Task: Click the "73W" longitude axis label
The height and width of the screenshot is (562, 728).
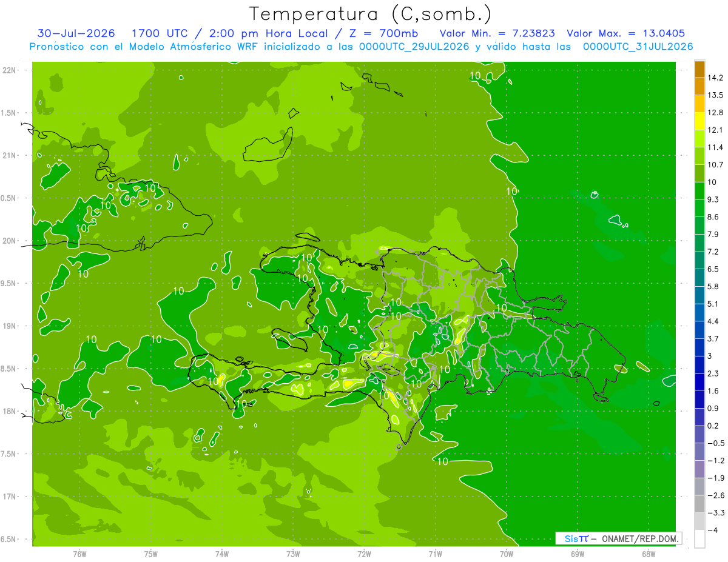Action: coord(293,554)
